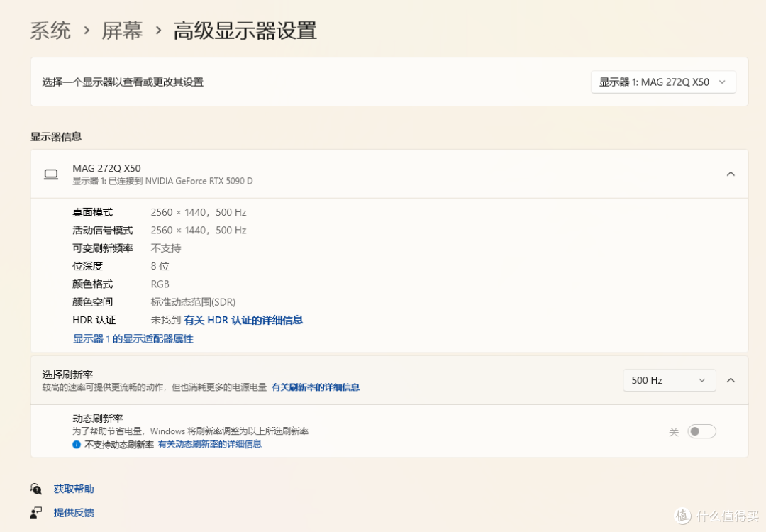The height and width of the screenshot is (532, 766).
Task: Click the 桌面模式 label
Action: tap(92, 213)
